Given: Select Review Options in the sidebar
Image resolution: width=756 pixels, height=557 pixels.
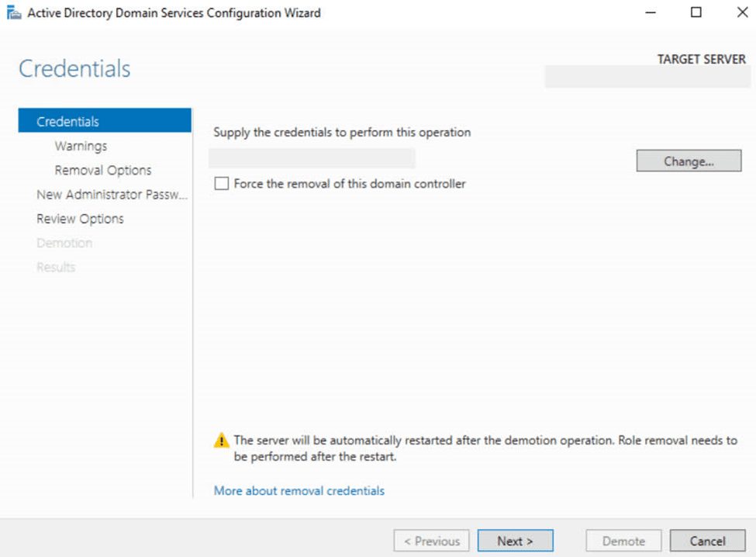Looking at the screenshot, I should coord(80,219).
